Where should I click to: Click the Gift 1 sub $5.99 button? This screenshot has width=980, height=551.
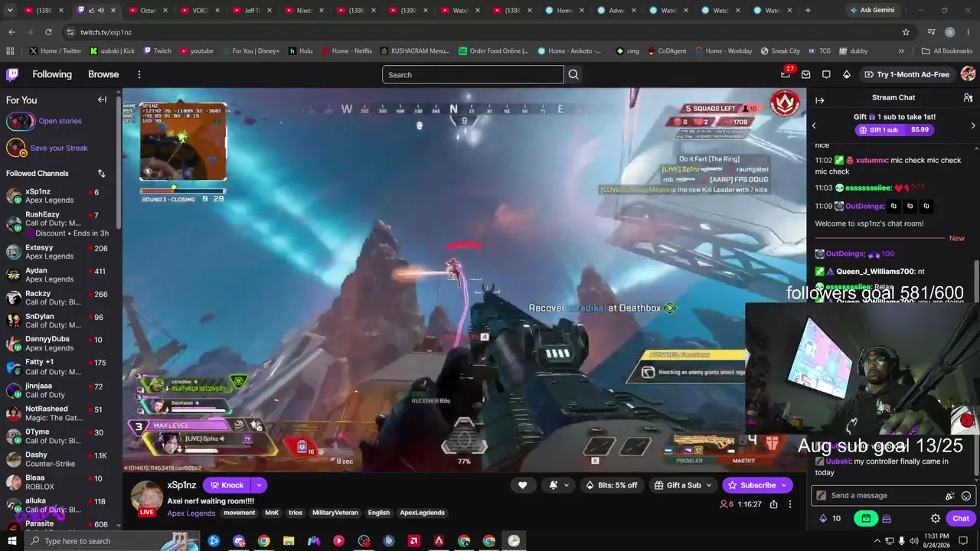pos(894,130)
